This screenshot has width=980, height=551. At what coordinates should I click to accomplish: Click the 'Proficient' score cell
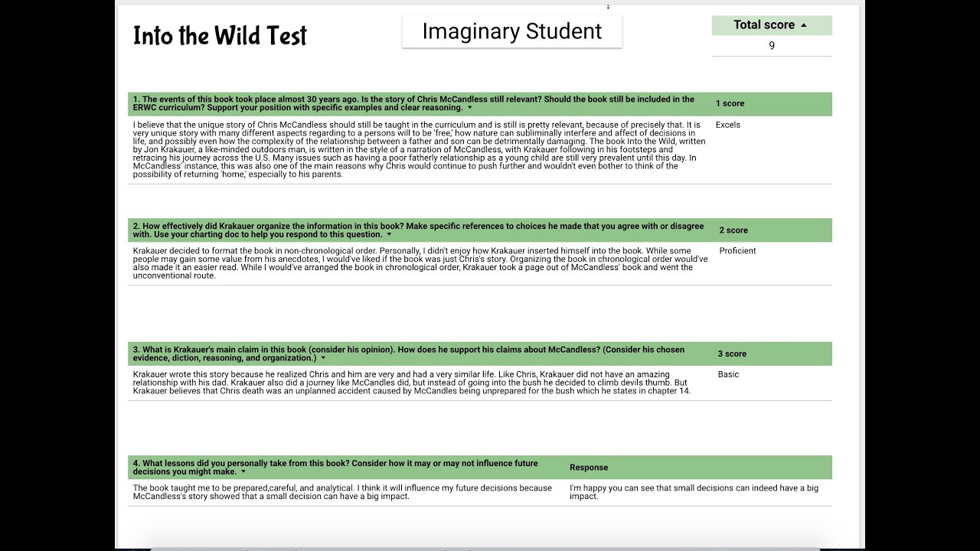tap(737, 251)
